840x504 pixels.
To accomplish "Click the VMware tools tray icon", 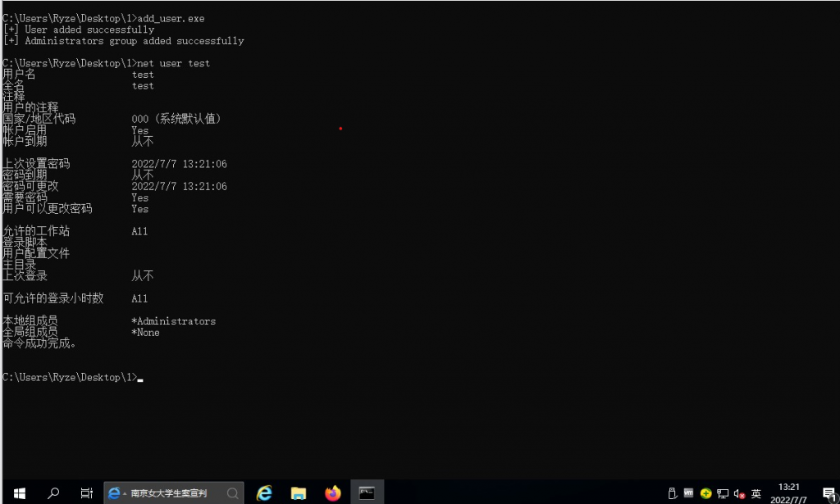I will tap(689, 493).
